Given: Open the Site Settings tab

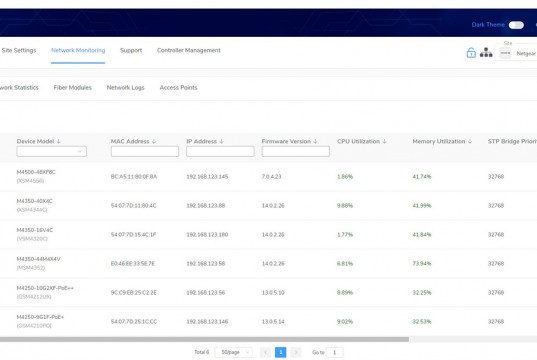Looking at the screenshot, I should pyautogui.click(x=19, y=50).
